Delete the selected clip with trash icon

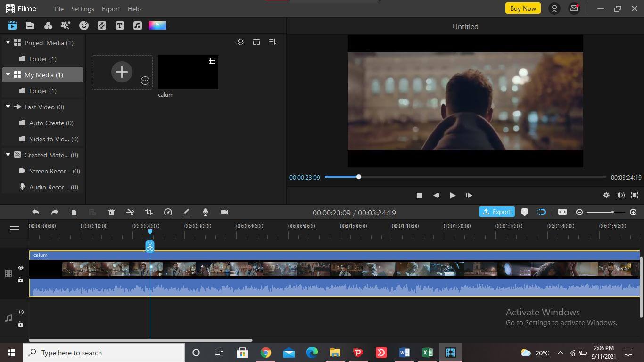[x=111, y=212]
